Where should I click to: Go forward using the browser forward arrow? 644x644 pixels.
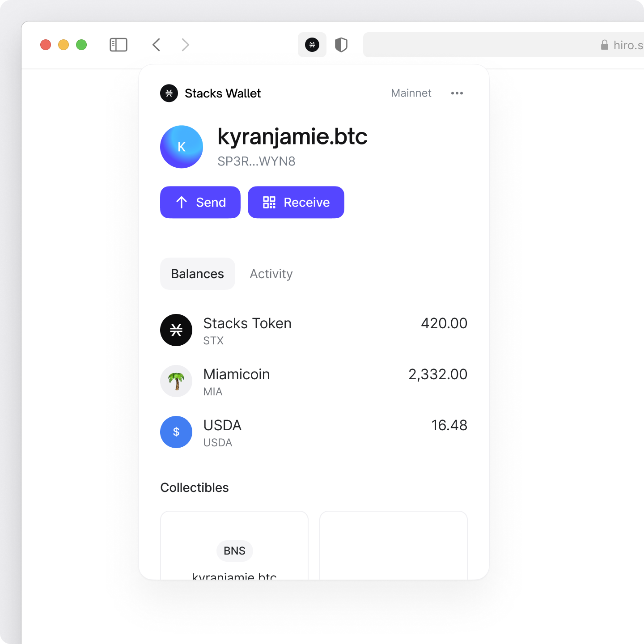[185, 45]
